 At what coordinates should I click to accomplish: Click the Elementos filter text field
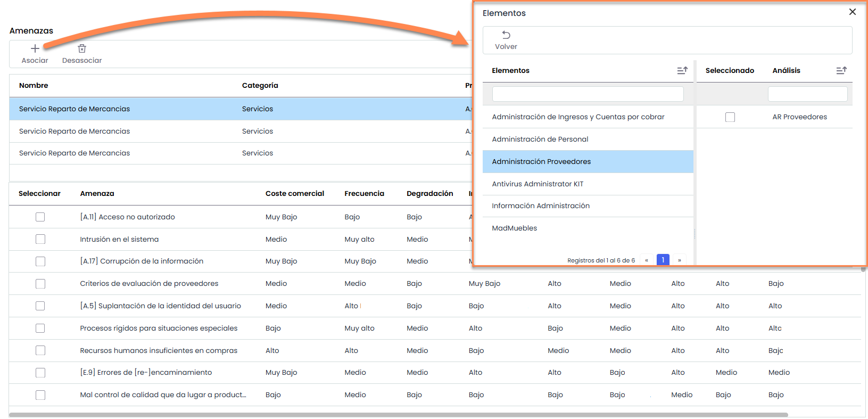(588, 94)
